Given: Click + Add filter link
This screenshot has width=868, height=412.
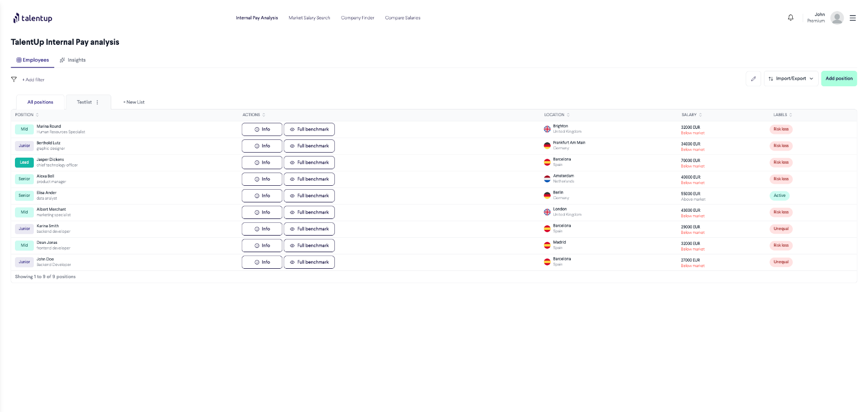Looking at the screenshot, I should 33,80.
